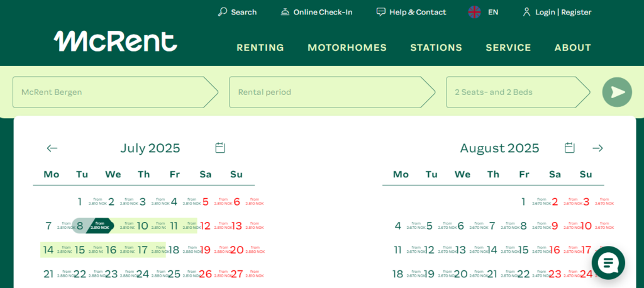Open the STATIONS menu

coord(436,48)
